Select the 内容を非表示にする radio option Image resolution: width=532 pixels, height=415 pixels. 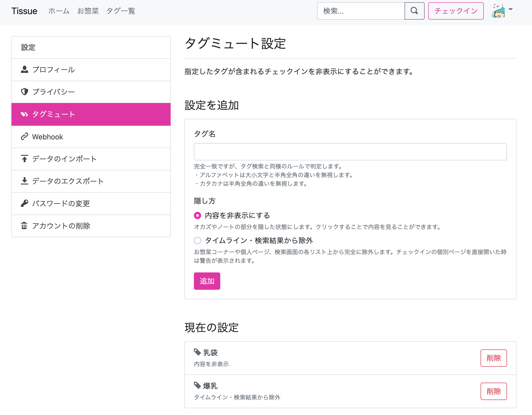197,215
